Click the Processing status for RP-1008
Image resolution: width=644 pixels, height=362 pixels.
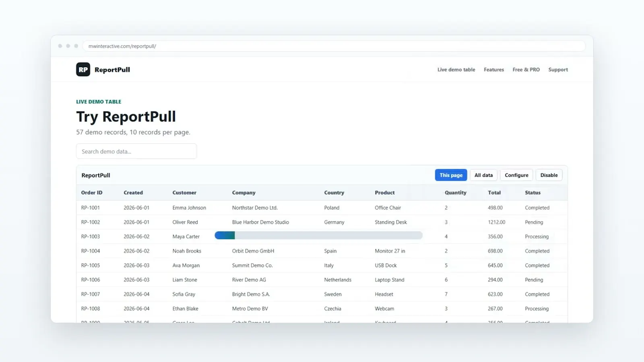tap(537, 309)
